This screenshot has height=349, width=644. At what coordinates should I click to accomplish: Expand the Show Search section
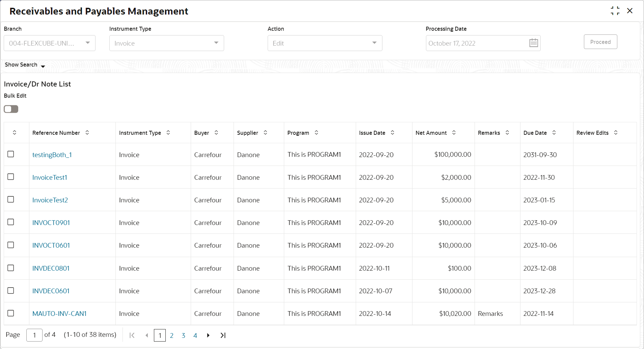[25, 65]
